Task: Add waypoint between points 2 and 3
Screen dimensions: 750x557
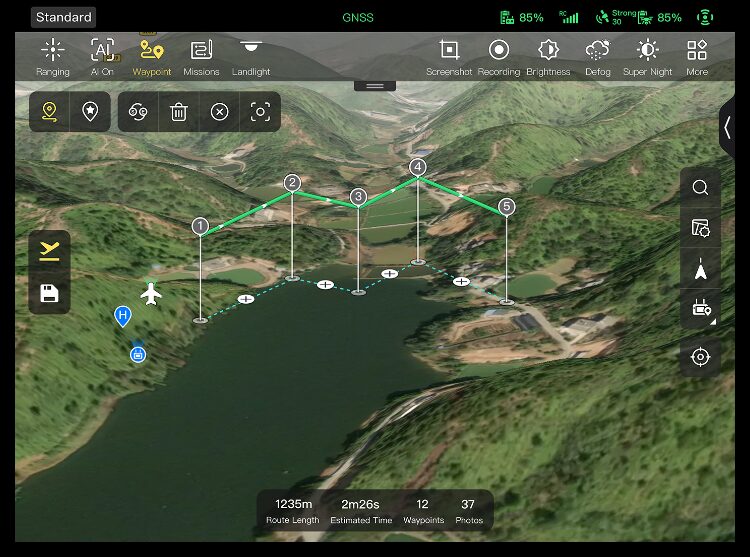Action: click(325, 284)
